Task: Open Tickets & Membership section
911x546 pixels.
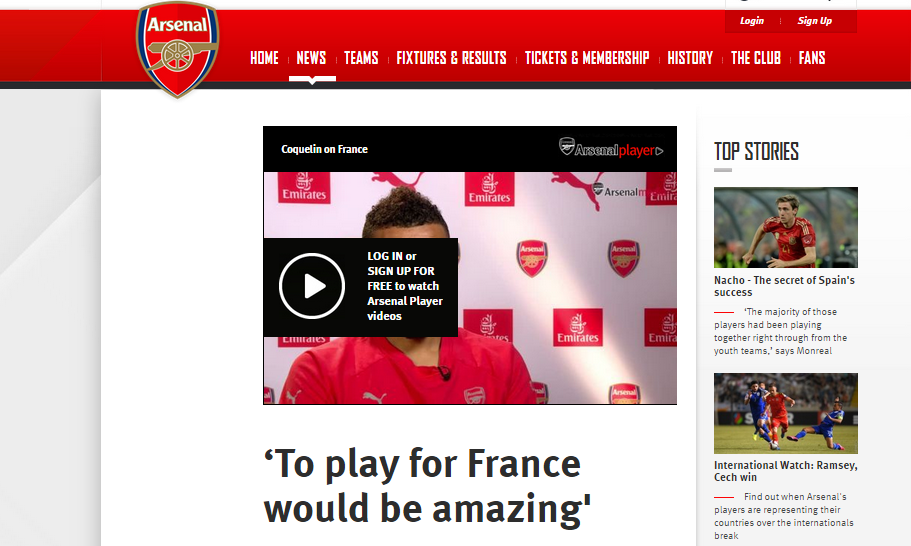Action: (587, 58)
